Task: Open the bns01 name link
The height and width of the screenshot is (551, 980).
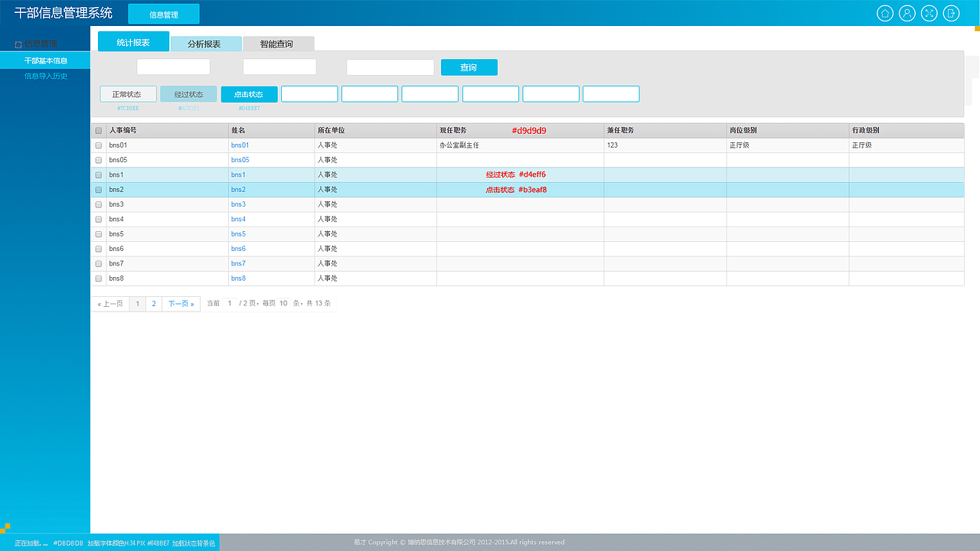Action: pos(240,145)
